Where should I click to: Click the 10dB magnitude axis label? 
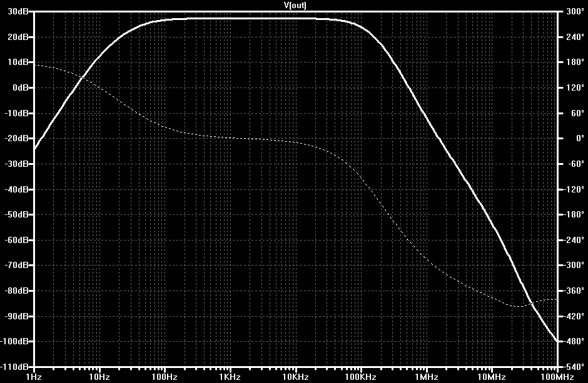click(18, 62)
